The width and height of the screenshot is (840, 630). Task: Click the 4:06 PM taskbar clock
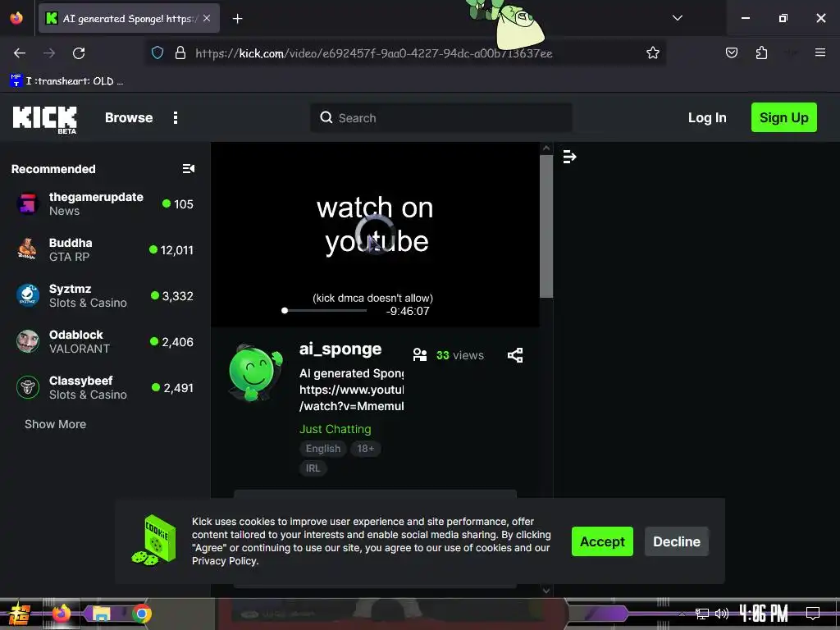coord(764,614)
